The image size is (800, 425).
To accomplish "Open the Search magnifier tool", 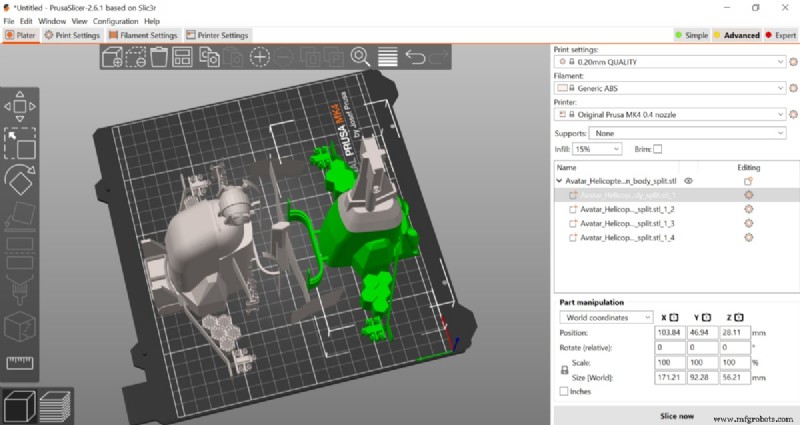I will click(x=360, y=57).
